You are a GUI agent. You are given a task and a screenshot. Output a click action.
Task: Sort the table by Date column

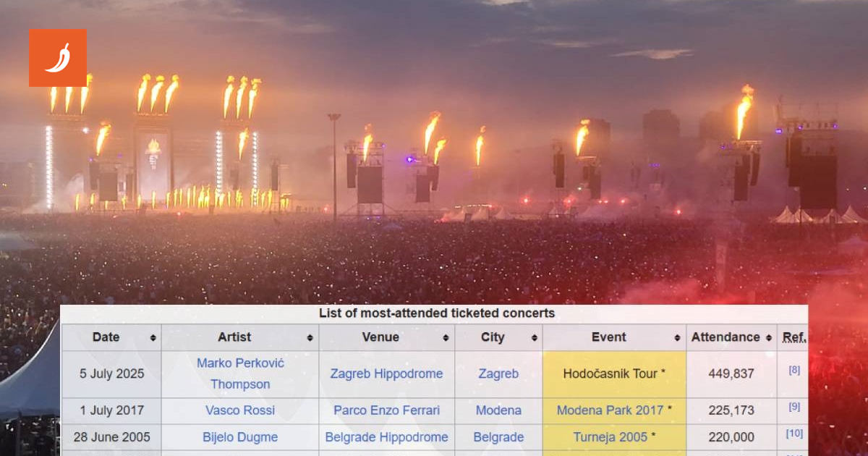(x=153, y=338)
